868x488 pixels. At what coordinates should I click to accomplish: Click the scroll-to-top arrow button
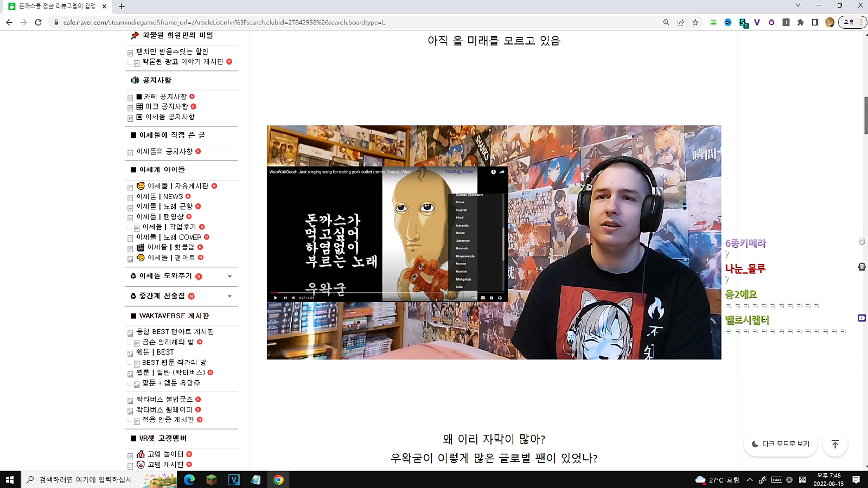click(x=835, y=444)
